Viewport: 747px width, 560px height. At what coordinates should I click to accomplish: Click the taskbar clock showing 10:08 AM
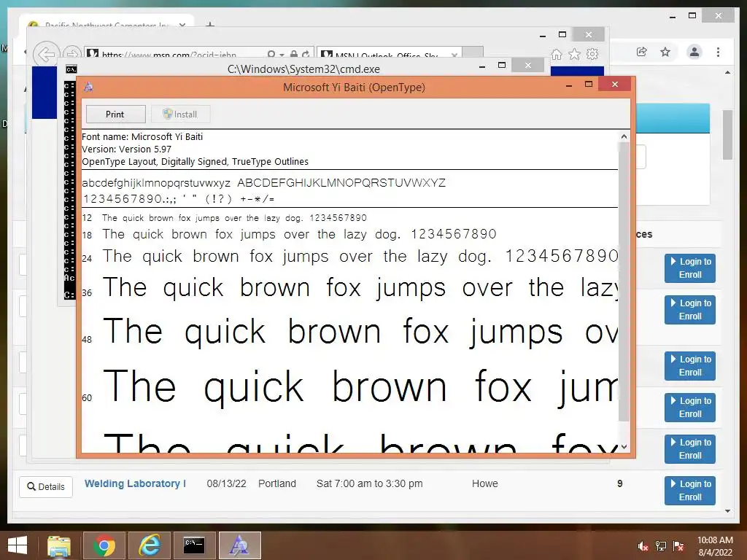pyautogui.click(x=715, y=546)
